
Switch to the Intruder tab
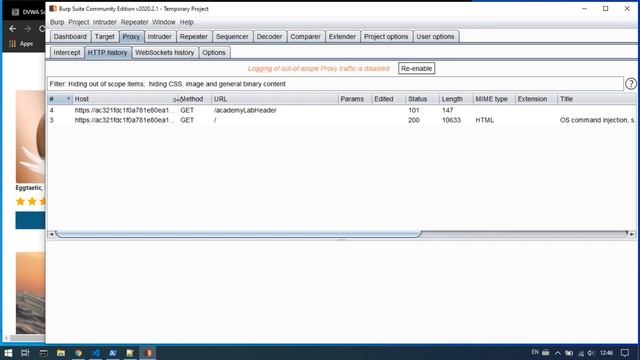160,37
